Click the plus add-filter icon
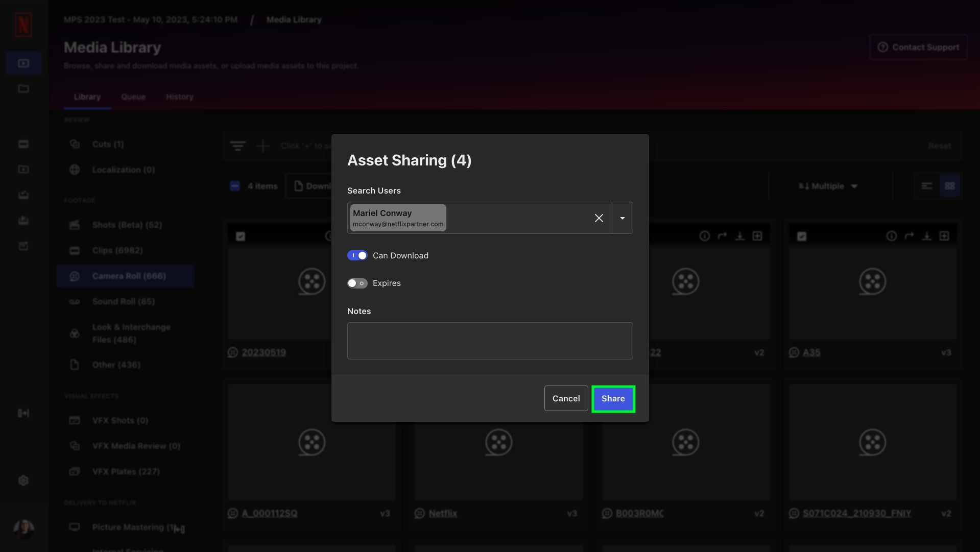 262,146
